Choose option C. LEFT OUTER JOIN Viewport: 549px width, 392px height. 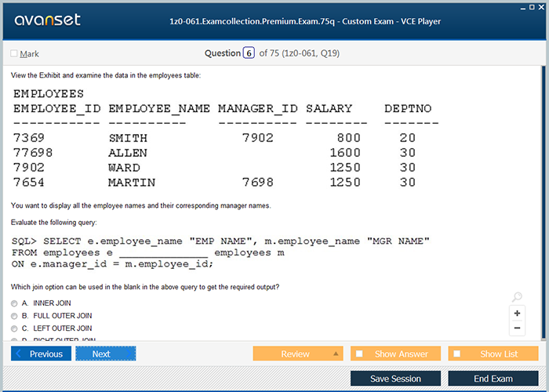[x=15, y=328]
